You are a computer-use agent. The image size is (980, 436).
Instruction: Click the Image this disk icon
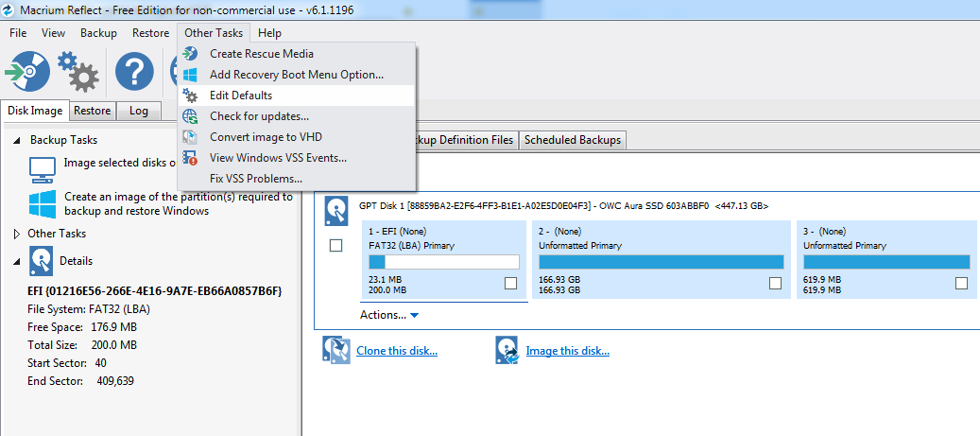pos(507,351)
